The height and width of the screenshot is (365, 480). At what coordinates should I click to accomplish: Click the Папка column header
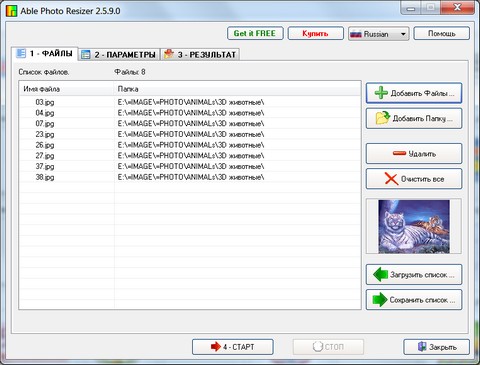[x=238, y=89]
